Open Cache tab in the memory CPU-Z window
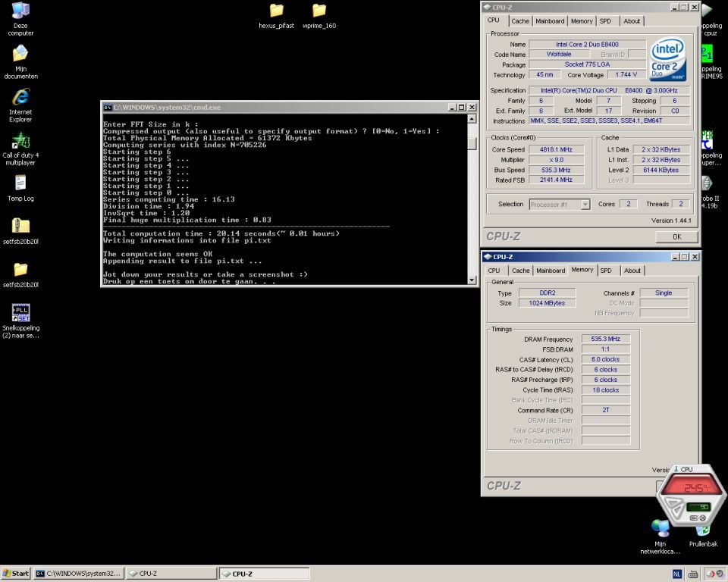 [520, 270]
